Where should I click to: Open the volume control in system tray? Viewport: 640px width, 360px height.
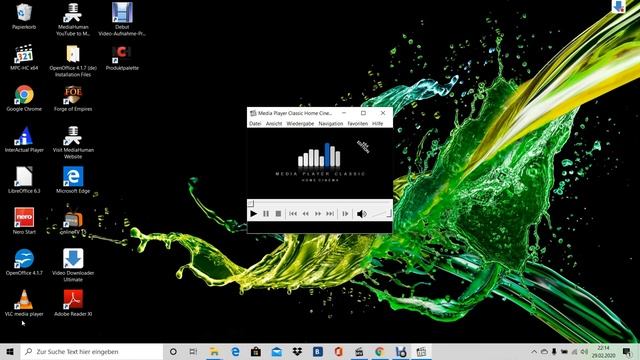click(584, 351)
